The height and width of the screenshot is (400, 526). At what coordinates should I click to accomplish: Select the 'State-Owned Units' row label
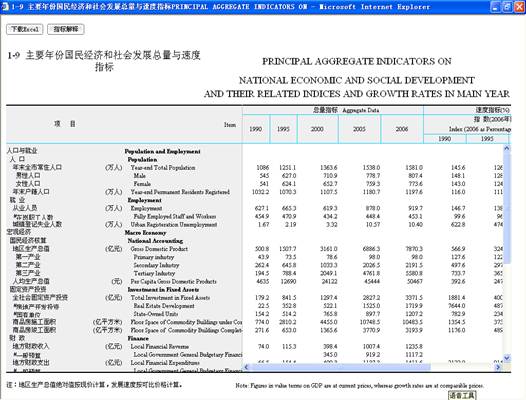[156, 314]
